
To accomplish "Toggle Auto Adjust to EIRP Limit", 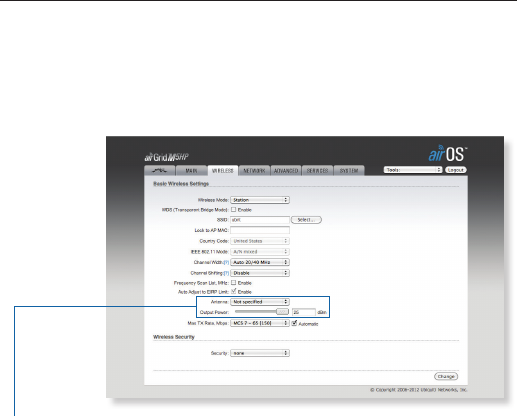I will tap(234, 292).
